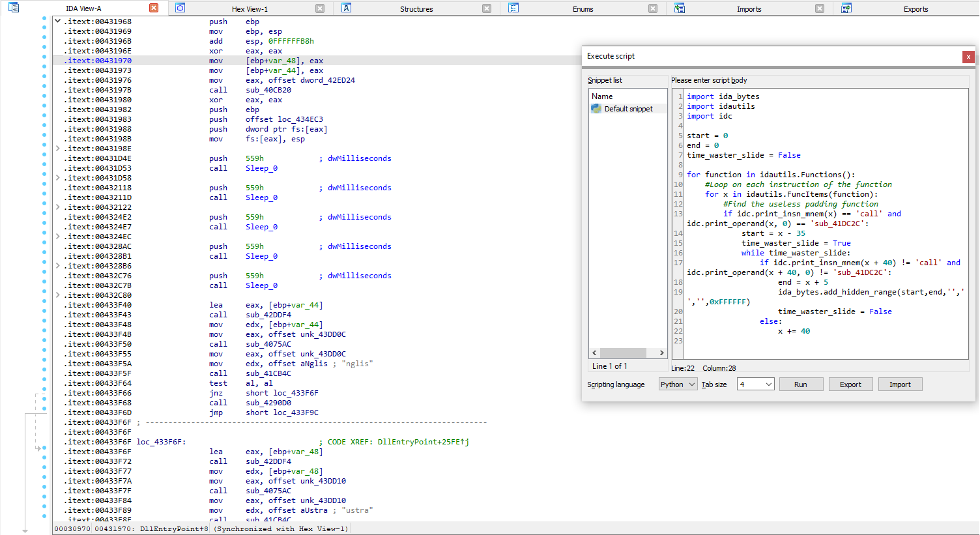
Task: Click the Import button
Action: pyautogui.click(x=900, y=384)
